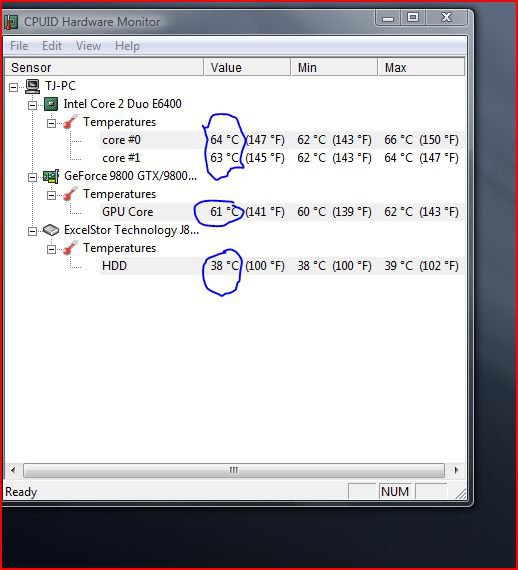This screenshot has height=570, width=518.
Task: Select the core #0 row label
Action: pos(121,140)
